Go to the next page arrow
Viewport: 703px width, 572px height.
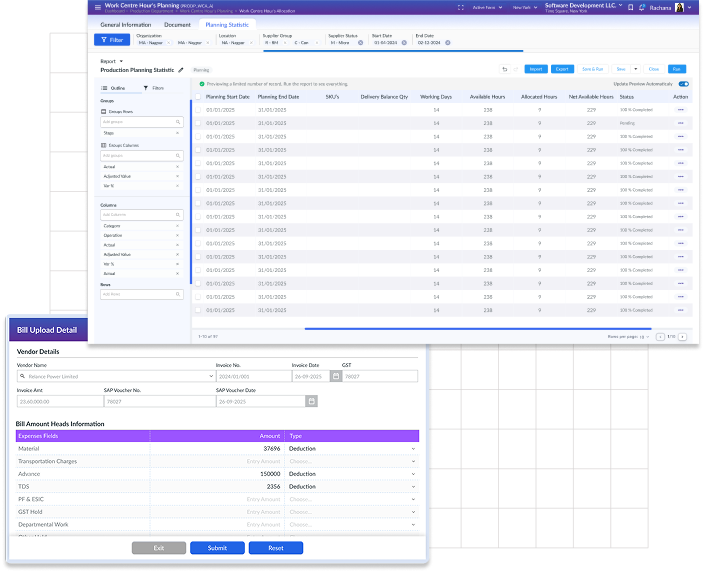tap(682, 337)
